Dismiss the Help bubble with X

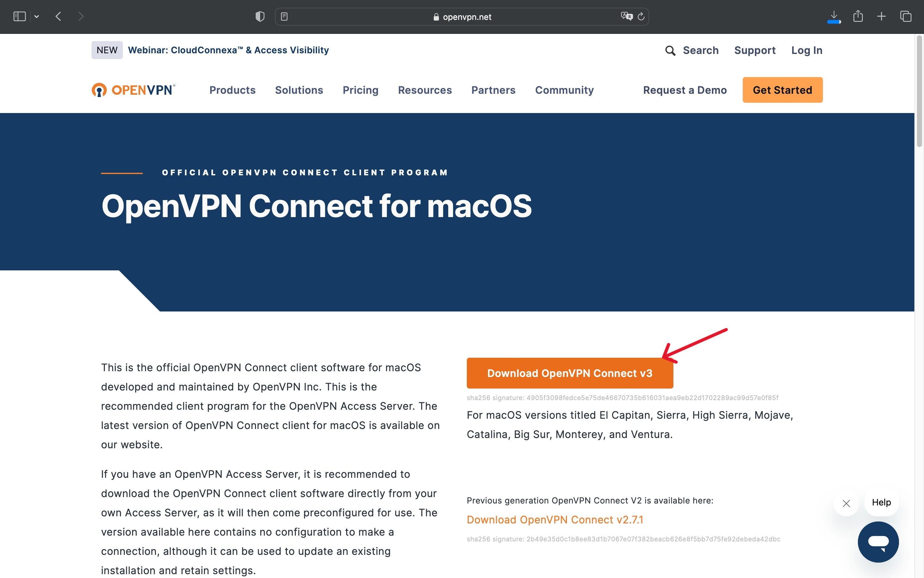pos(846,503)
